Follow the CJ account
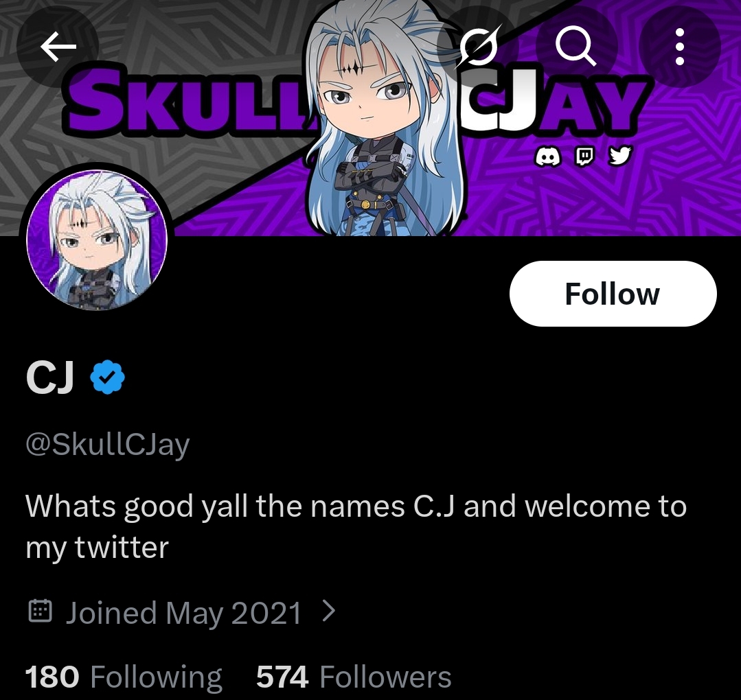This screenshot has height=700, width=741. click(x=613, y=293)
